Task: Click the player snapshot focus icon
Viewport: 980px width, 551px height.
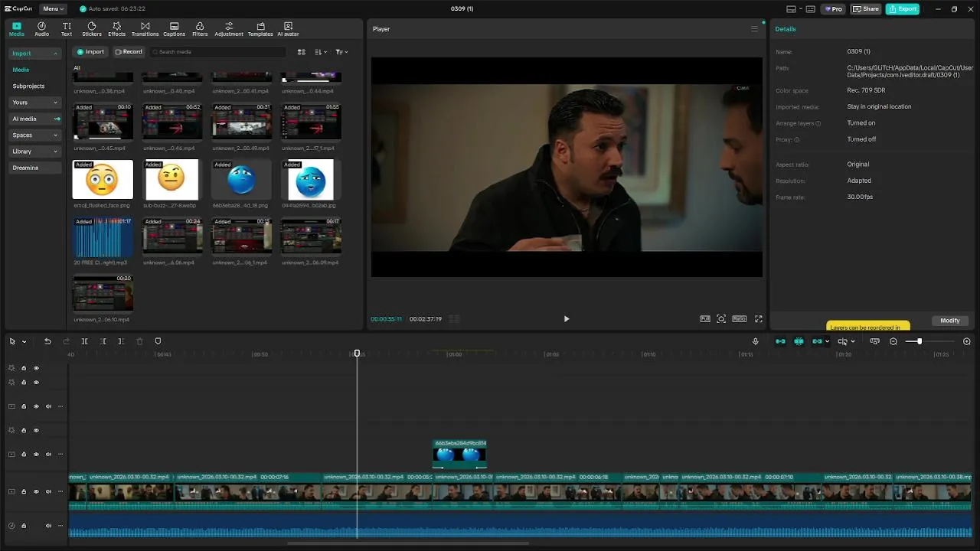Action: click(721, 319)
